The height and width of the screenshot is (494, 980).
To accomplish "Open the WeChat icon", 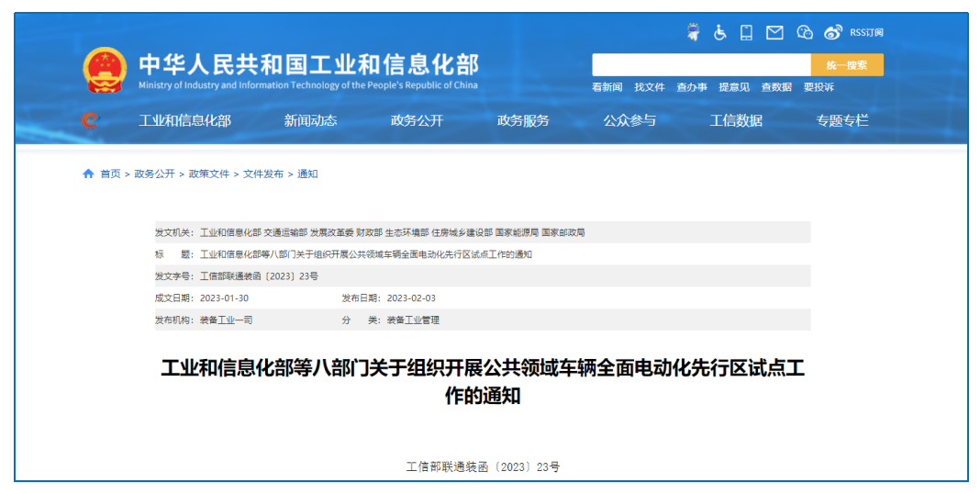I will (x=805, y=32).
